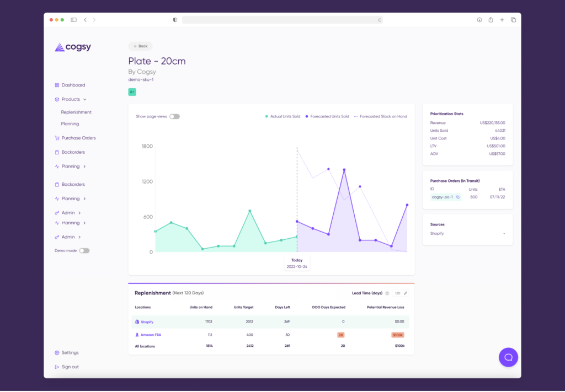Viewport: 565px width, 392px height.
Task: Expand the Admin section in sidebar
Action: pos(68,212)
